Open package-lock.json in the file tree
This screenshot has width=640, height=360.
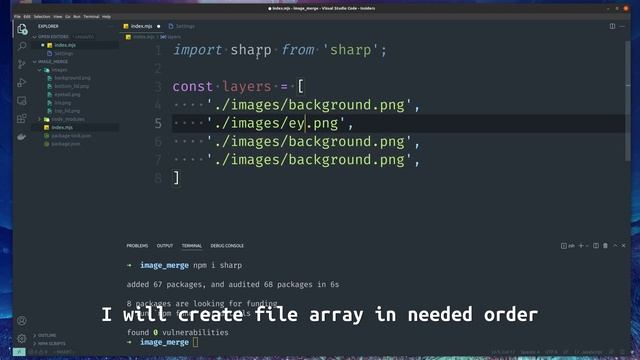click(x=71, y=136)
